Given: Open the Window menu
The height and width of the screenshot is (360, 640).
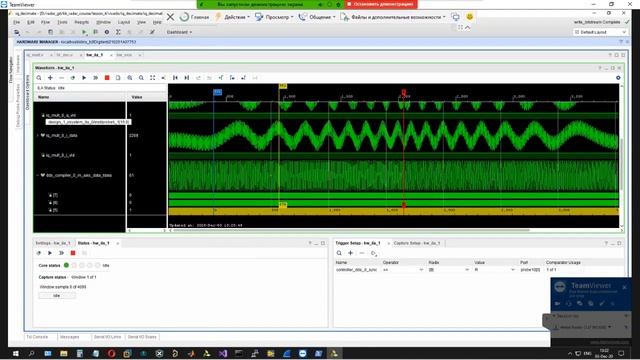Looking at the screenshot, I should (103, 22).
